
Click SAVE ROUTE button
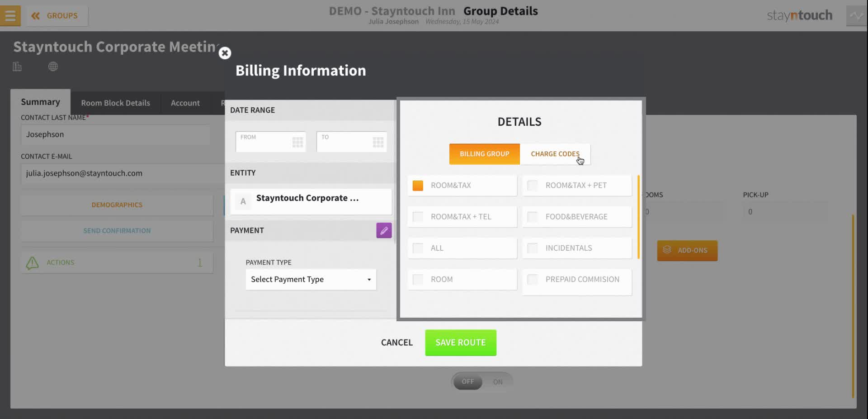[461, 343]
